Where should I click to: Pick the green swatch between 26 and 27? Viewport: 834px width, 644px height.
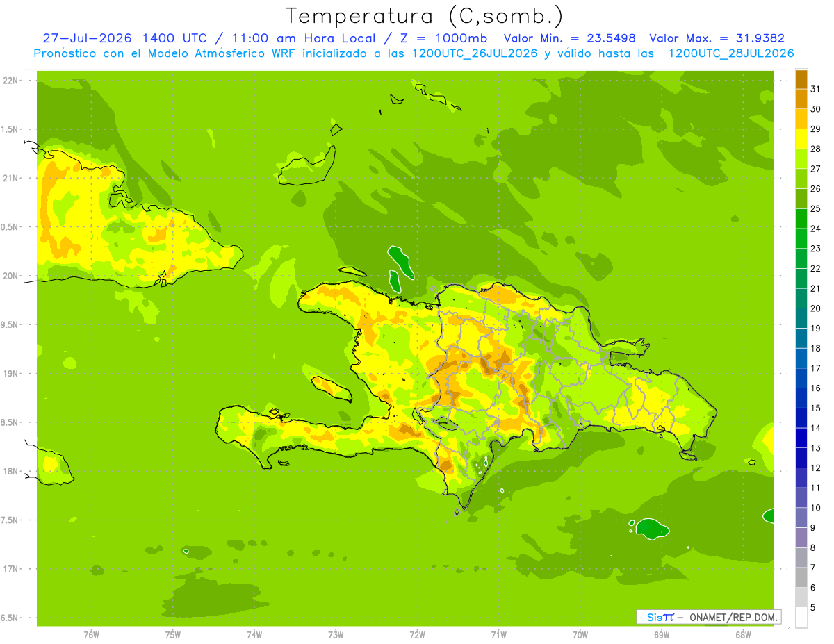pyautogui.click(x=801, y=179)
